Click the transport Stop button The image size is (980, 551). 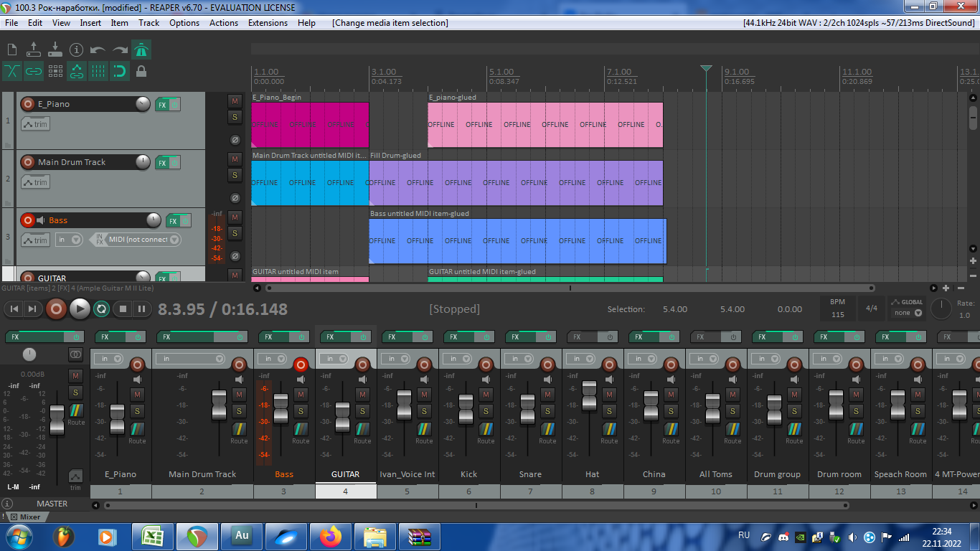123,309
